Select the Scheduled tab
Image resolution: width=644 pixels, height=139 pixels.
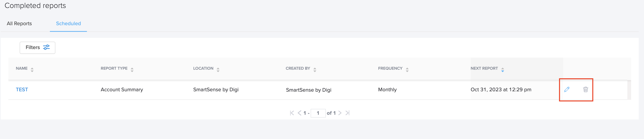[x=68, y=23]
